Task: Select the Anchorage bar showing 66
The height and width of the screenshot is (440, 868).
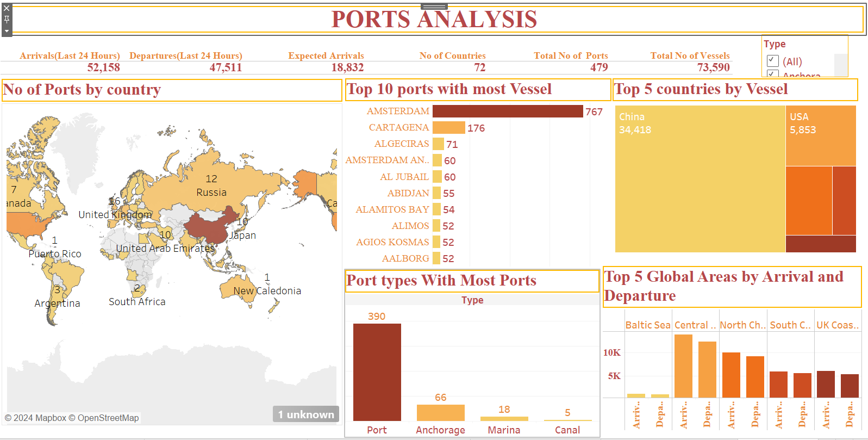Action: click(440, 412)
